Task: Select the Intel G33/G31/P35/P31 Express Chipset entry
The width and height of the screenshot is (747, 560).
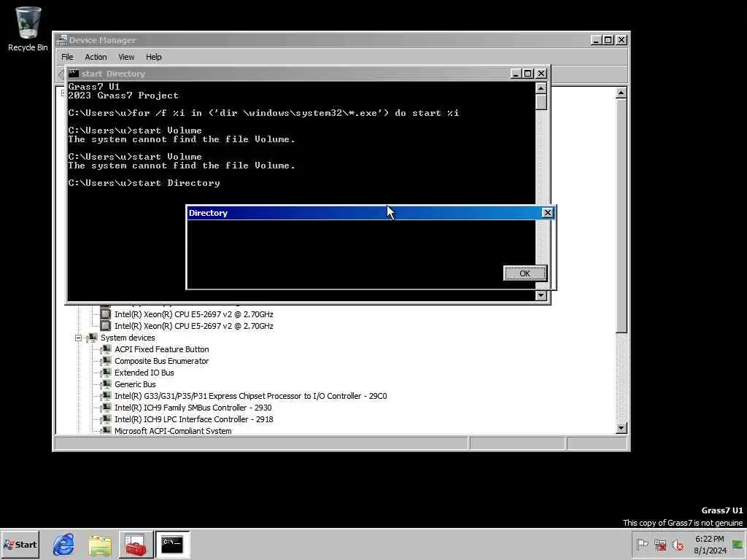Action: tap(251, 396)
